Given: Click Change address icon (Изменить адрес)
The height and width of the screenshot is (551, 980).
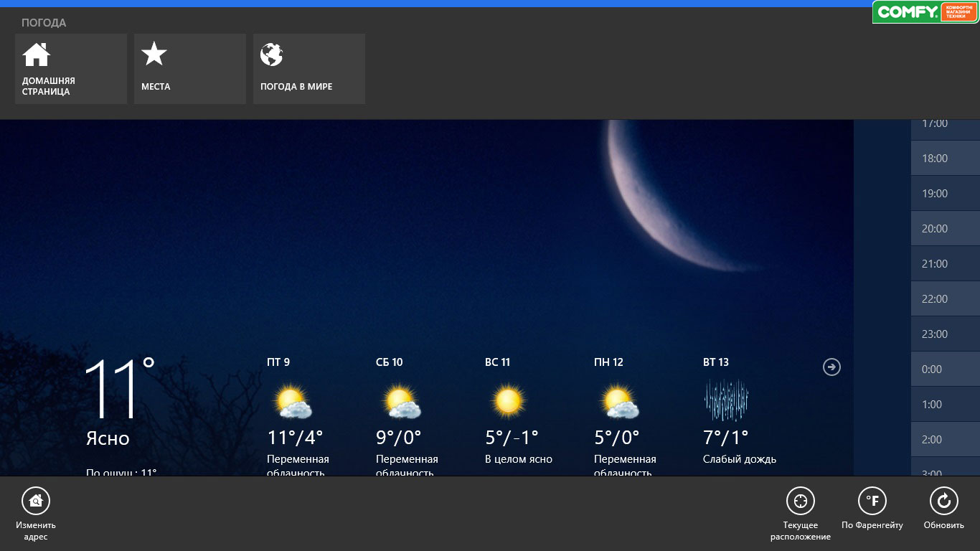Looking at the screenshot, I should 36,500.
